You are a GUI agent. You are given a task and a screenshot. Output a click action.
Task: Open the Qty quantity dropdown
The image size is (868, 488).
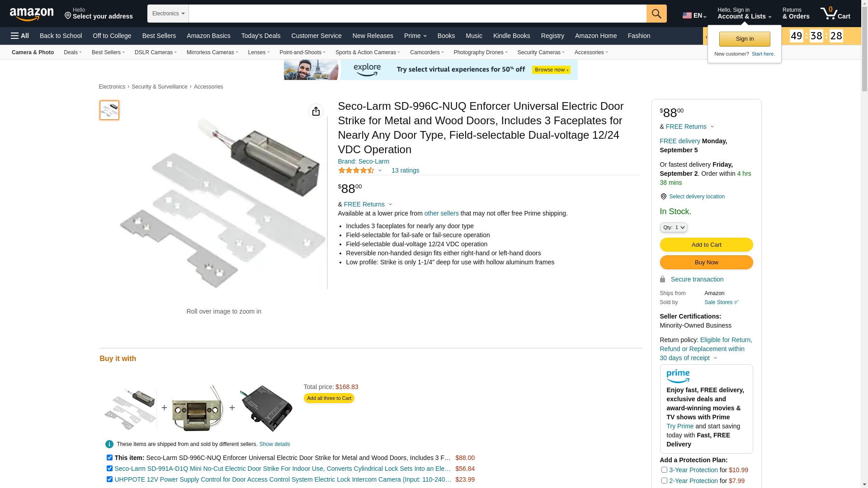click(674, 227)
